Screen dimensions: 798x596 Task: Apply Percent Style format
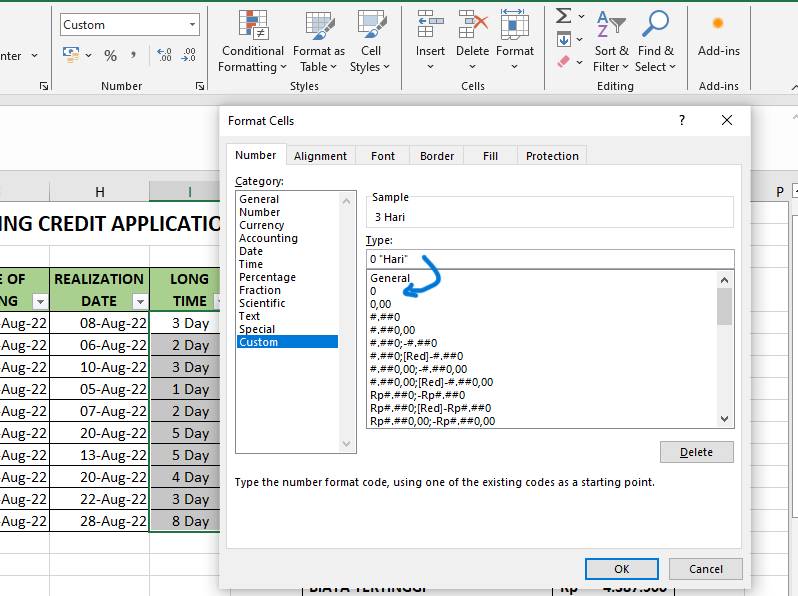tap(110, 55)
